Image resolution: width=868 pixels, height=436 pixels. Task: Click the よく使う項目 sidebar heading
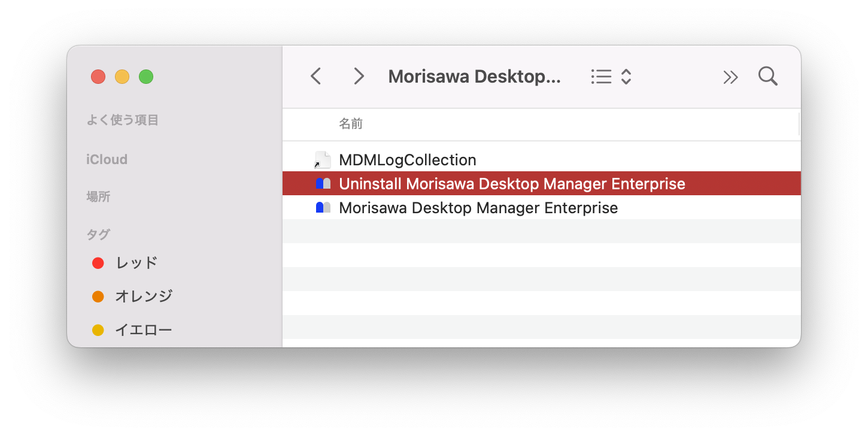click(122, 120)
